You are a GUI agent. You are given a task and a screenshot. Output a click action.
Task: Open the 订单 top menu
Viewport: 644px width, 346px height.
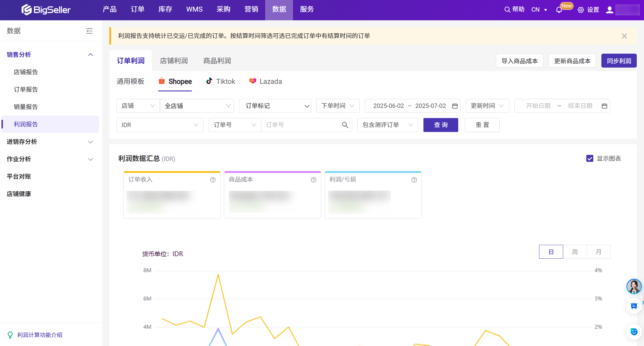coord(137,10)
